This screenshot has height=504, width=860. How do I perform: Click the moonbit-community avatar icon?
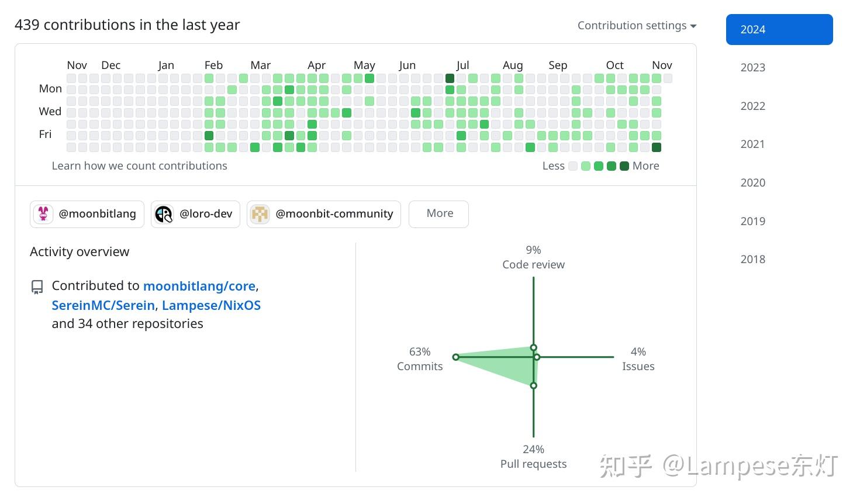click(x=260, y=214)
